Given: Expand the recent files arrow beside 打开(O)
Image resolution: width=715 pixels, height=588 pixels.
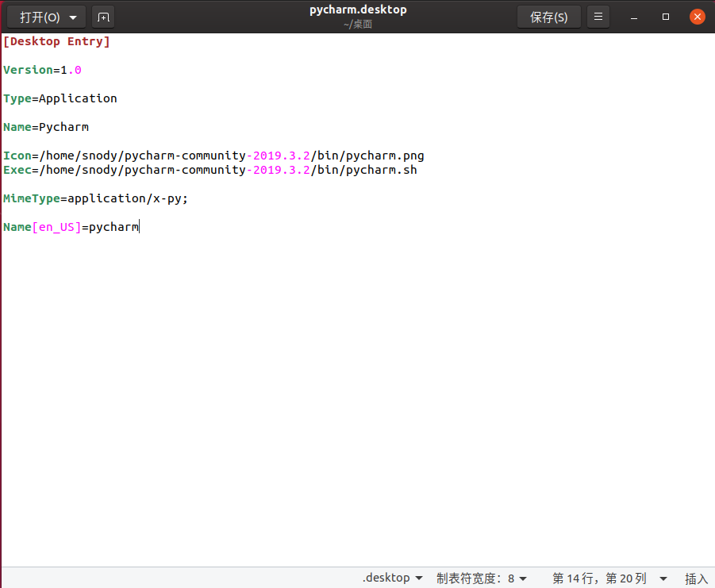Looking at the screenshot, I should coord(74,17).
